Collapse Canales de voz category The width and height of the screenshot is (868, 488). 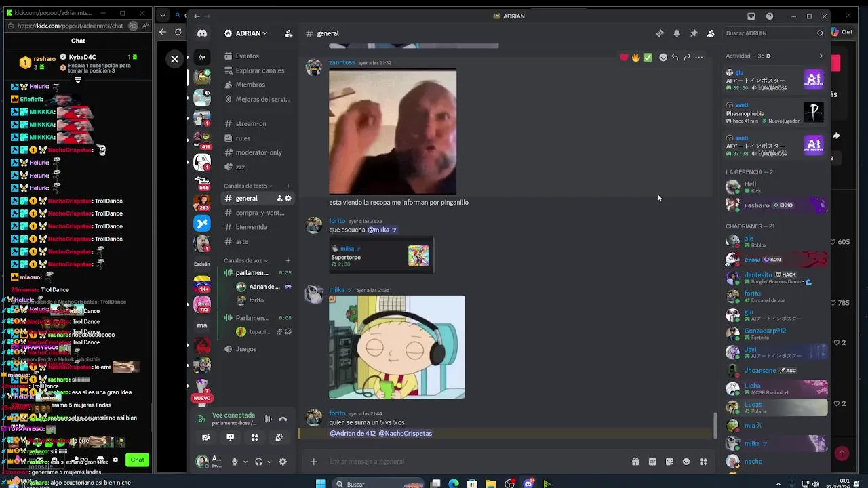[x=246, y=260]
